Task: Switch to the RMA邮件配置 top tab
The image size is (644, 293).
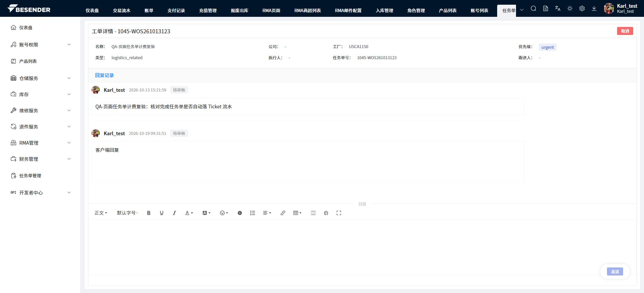Action: tap(348, 10)
